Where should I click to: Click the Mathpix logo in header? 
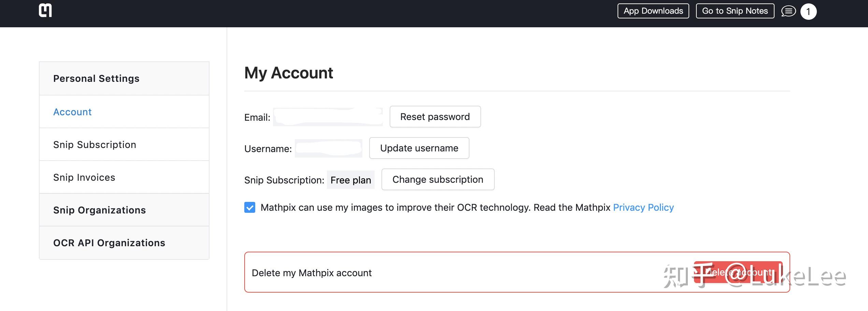pos(45,10)
